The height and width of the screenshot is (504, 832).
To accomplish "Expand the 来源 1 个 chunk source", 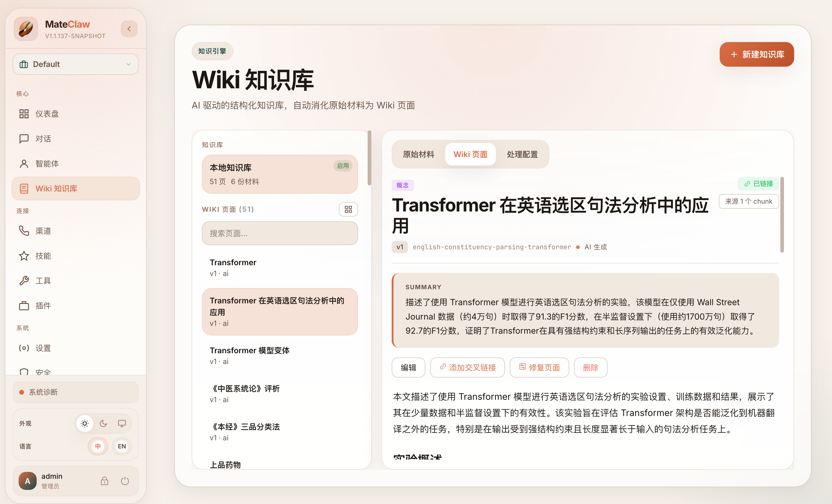I will 748,201.
